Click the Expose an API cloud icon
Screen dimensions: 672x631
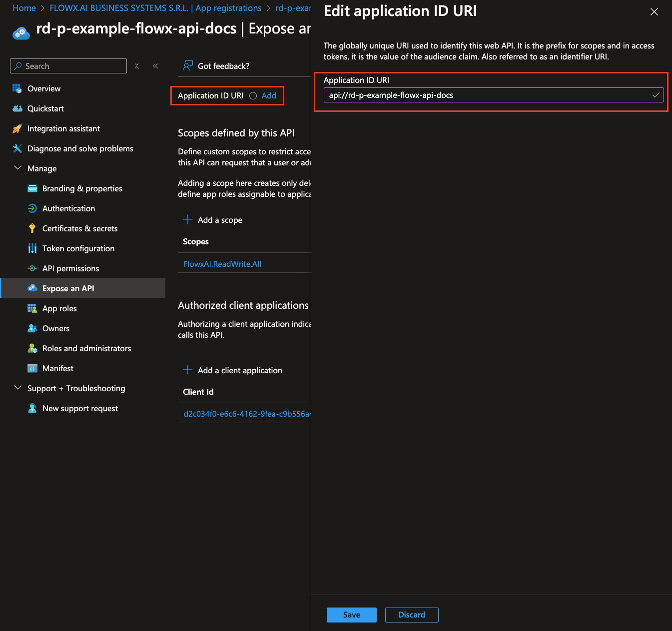click(x=32, y=288)
